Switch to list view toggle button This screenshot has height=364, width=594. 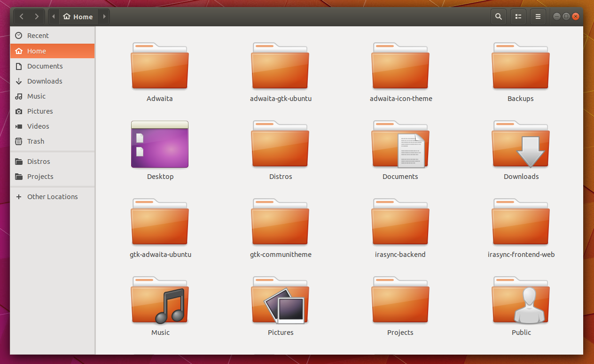[518, 16]
